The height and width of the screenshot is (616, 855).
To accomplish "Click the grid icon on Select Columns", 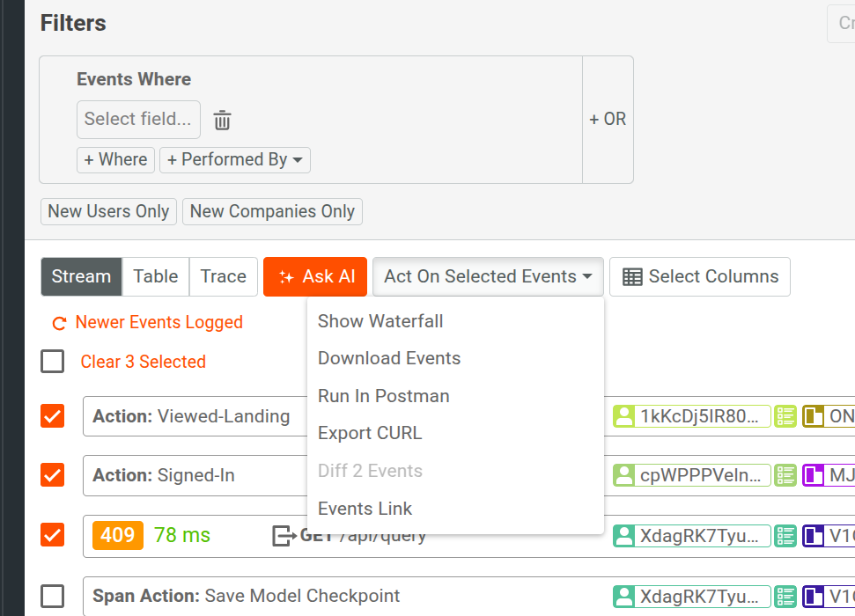I will coord(630,276).
